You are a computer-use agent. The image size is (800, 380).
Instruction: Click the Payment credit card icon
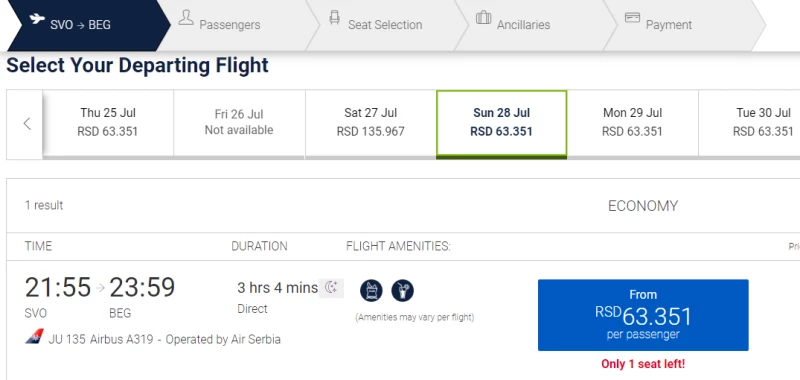click(632, 17)
